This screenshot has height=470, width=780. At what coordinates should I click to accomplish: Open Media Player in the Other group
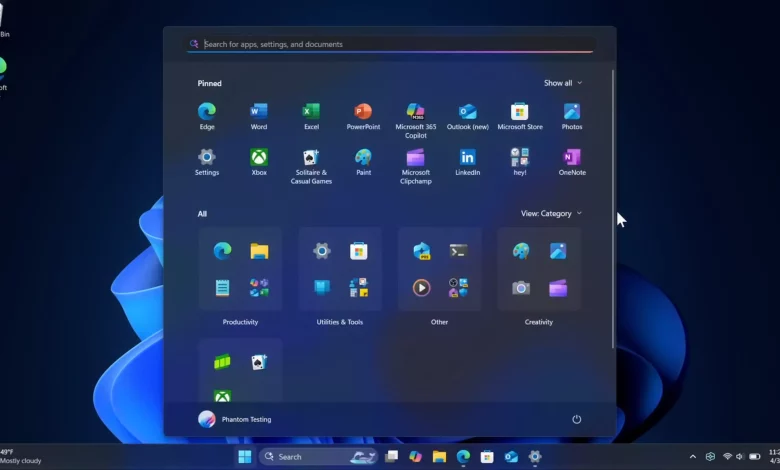point(421,287)
